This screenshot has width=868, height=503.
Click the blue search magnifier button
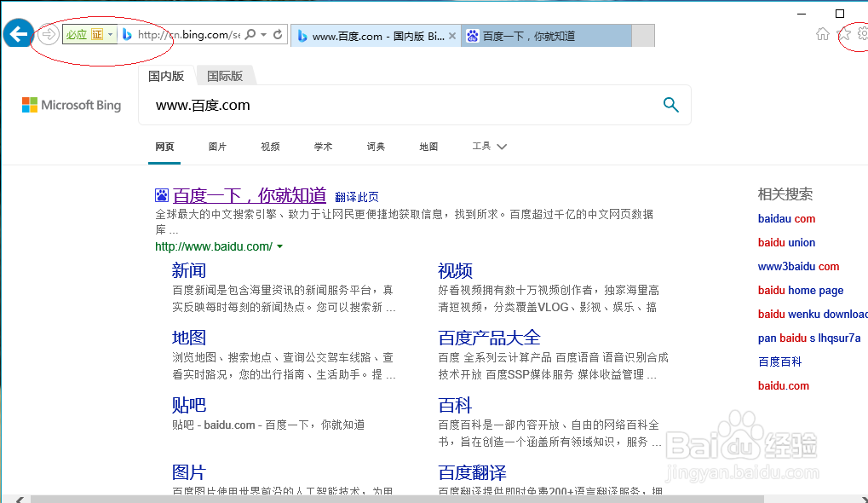tap(671, 105)
